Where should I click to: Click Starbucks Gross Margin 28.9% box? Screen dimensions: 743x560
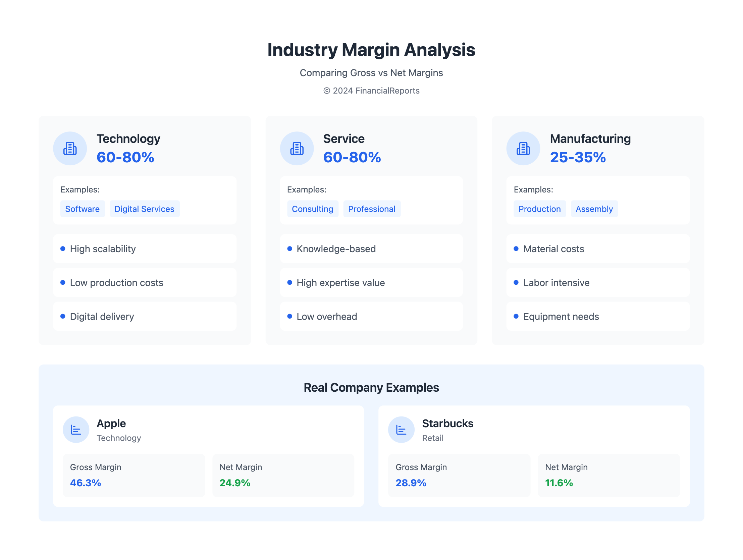459,475
